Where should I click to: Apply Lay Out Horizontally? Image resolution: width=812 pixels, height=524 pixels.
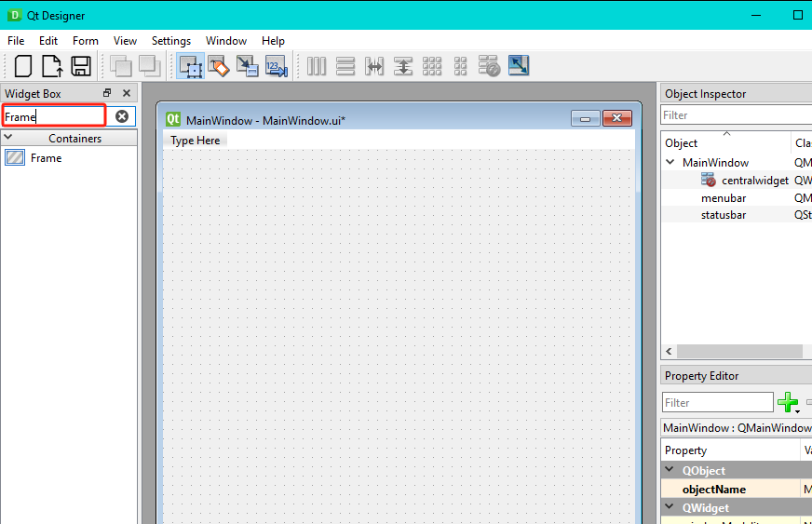point(317,66)
